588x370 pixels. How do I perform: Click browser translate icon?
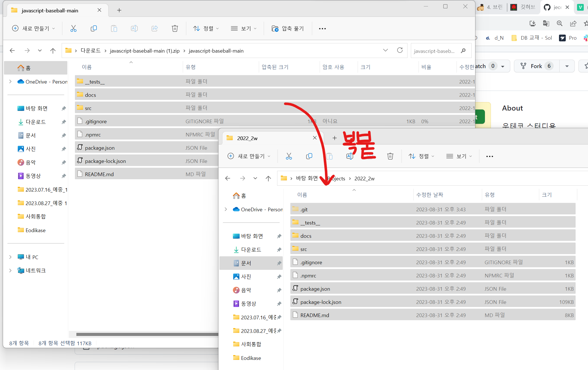pyautogui.click(x=546, y=23)
